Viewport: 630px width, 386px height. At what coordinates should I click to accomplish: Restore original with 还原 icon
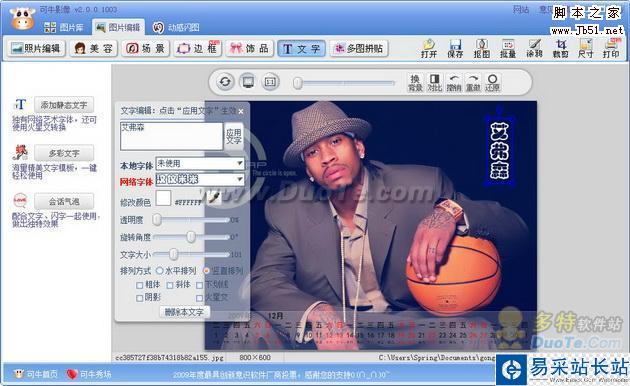tap(492, 82)
